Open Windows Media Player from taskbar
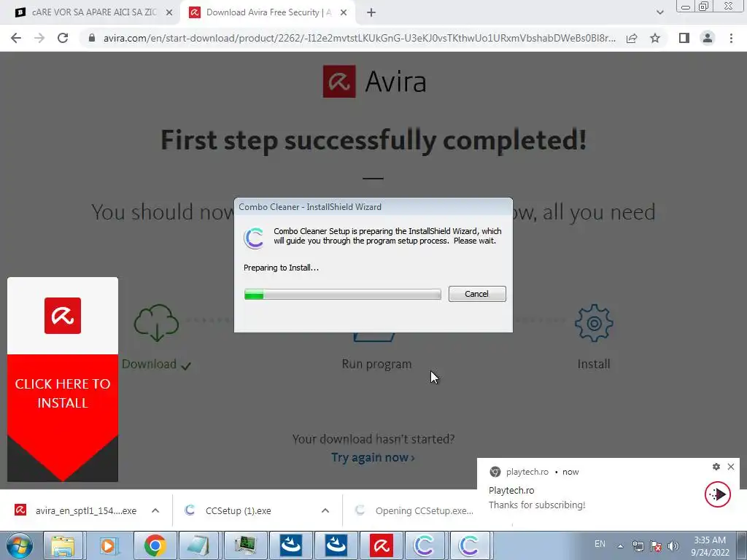Image resolution: width=747 pixels, height=560 pixels. (x=108, y=545)
